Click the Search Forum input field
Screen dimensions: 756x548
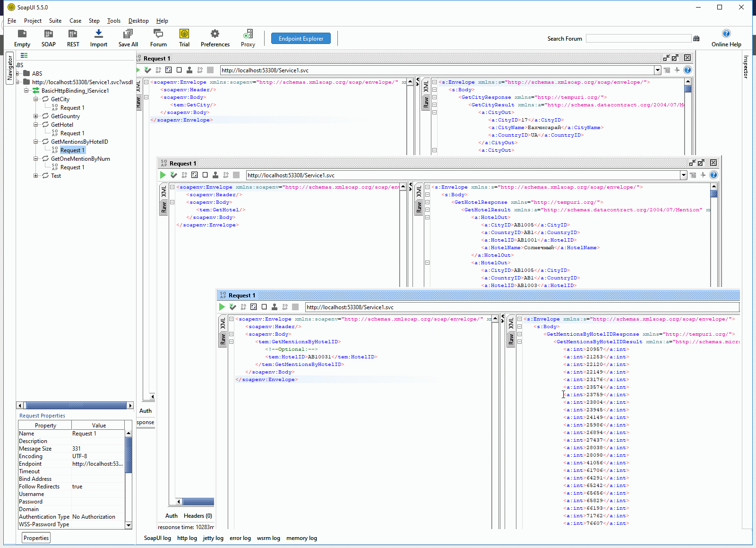(638, 39)
